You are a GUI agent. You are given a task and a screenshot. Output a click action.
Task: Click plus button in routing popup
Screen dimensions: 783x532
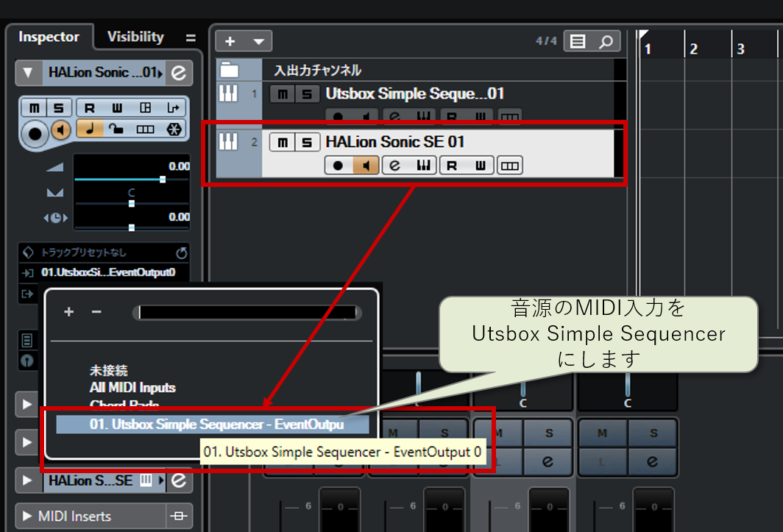tap(69, 312)
